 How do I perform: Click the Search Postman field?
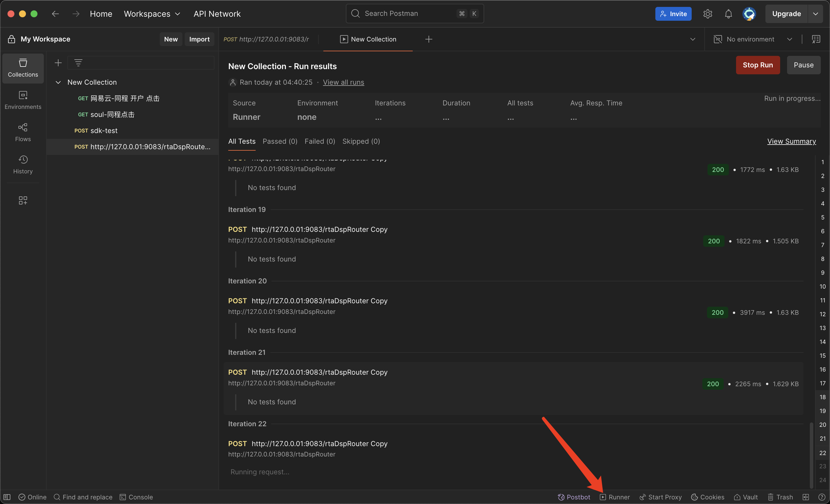pos(415,14)
